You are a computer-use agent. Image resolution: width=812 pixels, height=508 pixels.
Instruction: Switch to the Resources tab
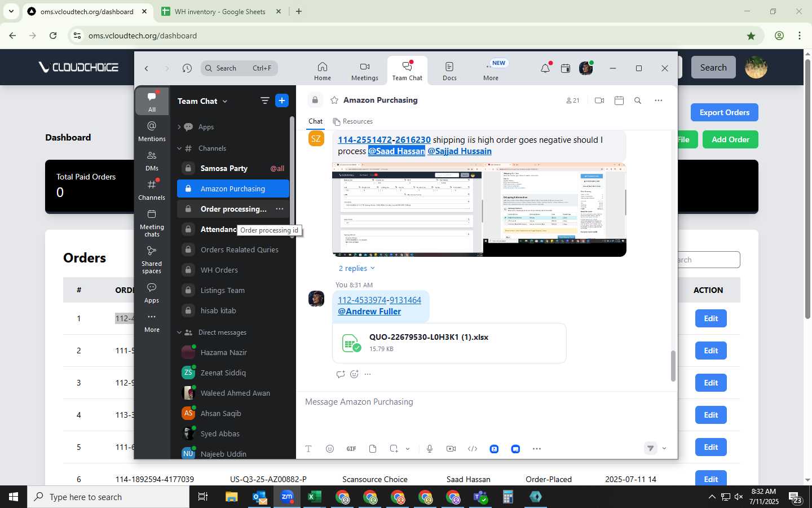353,121
